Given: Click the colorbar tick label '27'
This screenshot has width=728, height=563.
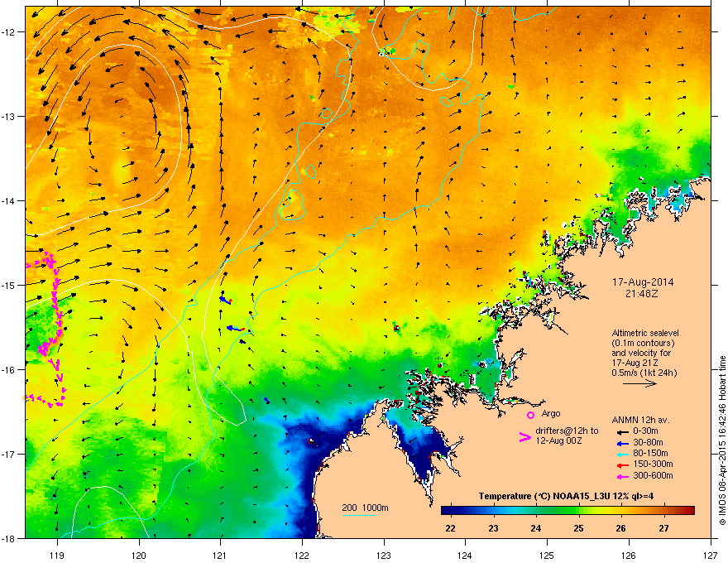Looking at the screenshot, I should pos(664,528).
